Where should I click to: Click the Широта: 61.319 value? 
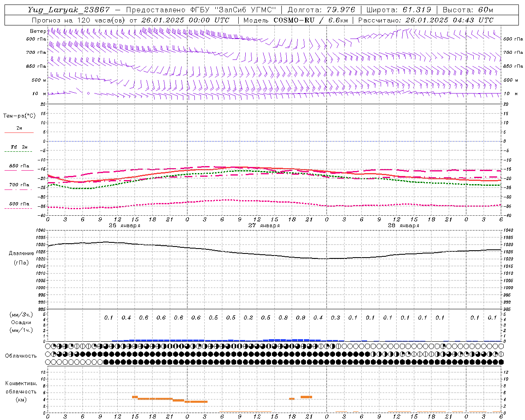point(398,10)
